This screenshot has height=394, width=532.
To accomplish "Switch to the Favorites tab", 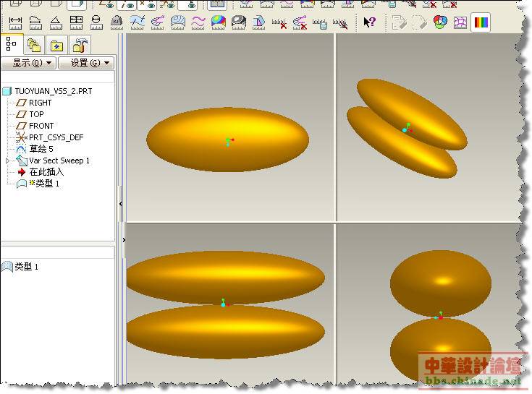I will 56,45.
